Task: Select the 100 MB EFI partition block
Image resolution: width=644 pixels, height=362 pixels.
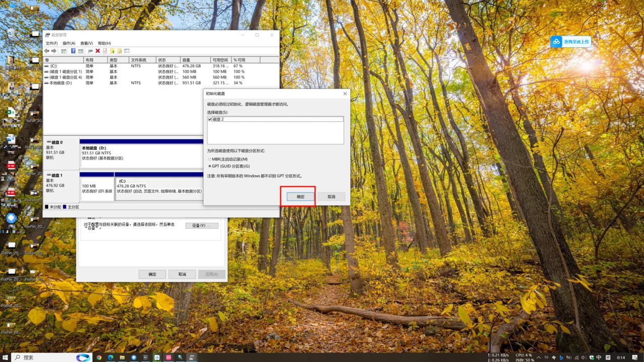Action: tap(97, 187)
